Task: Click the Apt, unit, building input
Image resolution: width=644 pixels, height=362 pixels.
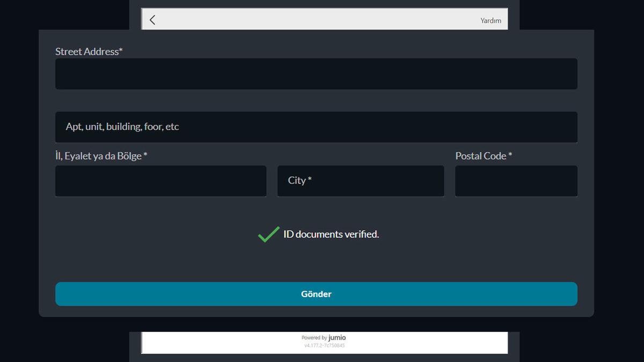Action: click(x=376, y=127)
